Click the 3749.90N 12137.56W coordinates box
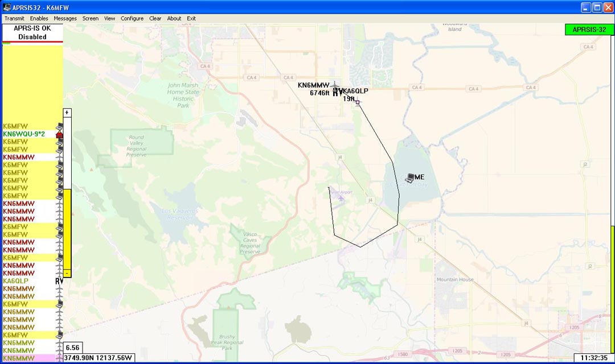The height and width of the screenshot is (364, 615). pyautogui.click(x=98, y=358)
